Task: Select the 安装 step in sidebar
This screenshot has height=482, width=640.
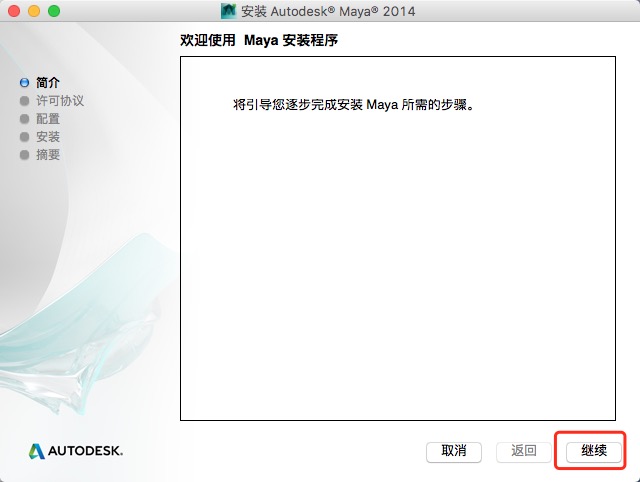Action: coord(48,137)
